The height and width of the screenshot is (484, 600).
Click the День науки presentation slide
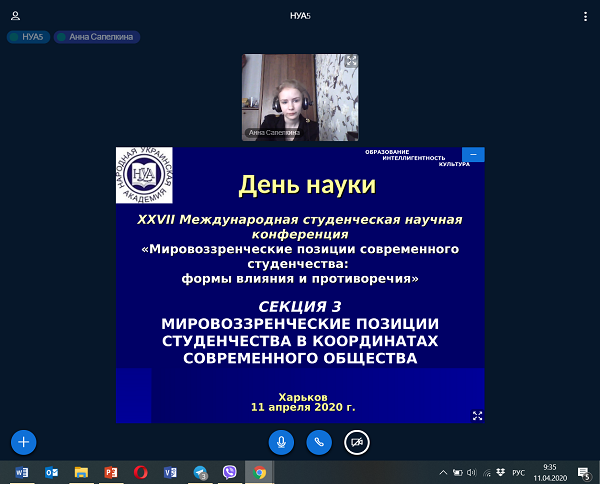point(300,290)
